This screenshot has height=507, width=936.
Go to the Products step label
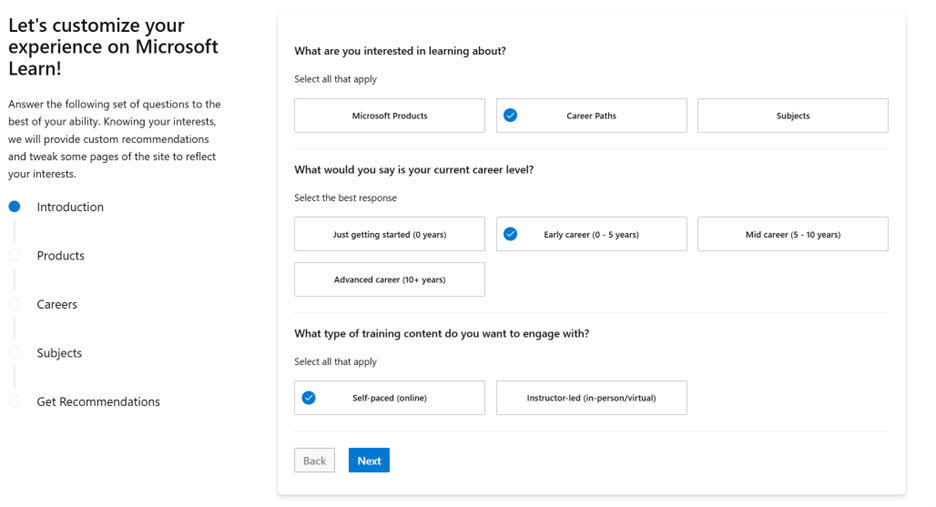[61, 256]
